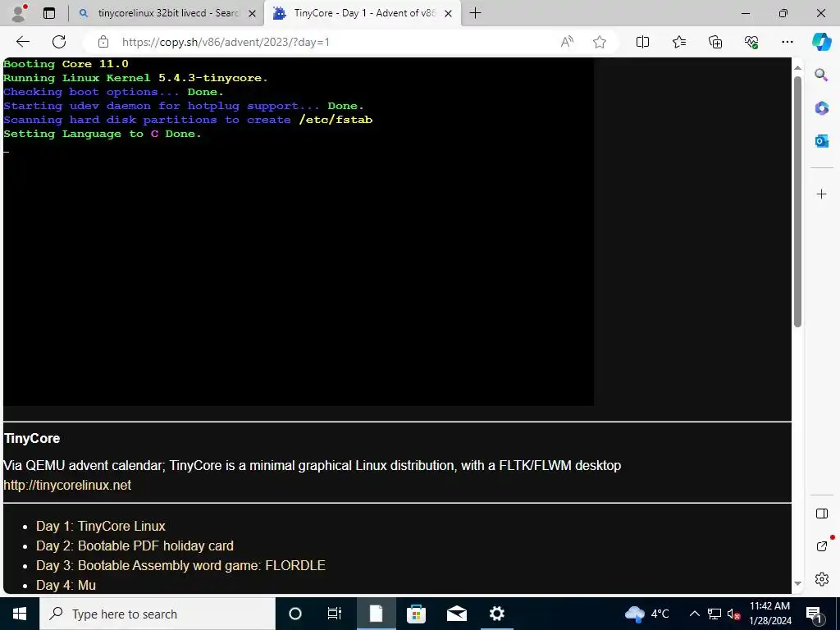Open Settings gear on taskbar

497,614
